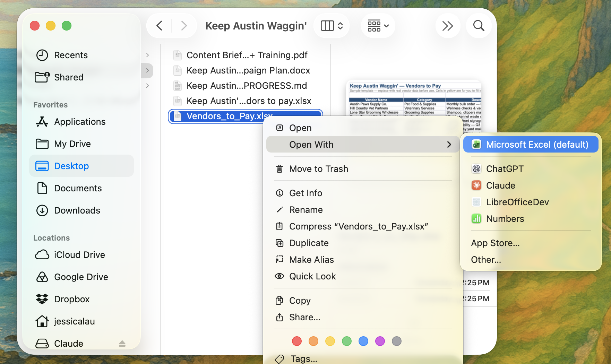
Task: Open Documents in the sidebar
Action: [x=81, y=188]
